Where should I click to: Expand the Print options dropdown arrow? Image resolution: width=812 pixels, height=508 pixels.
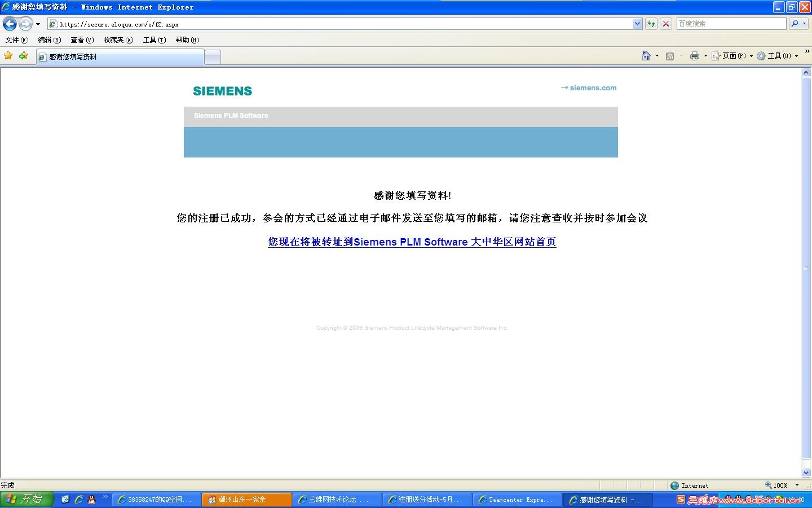coord(705,56)
